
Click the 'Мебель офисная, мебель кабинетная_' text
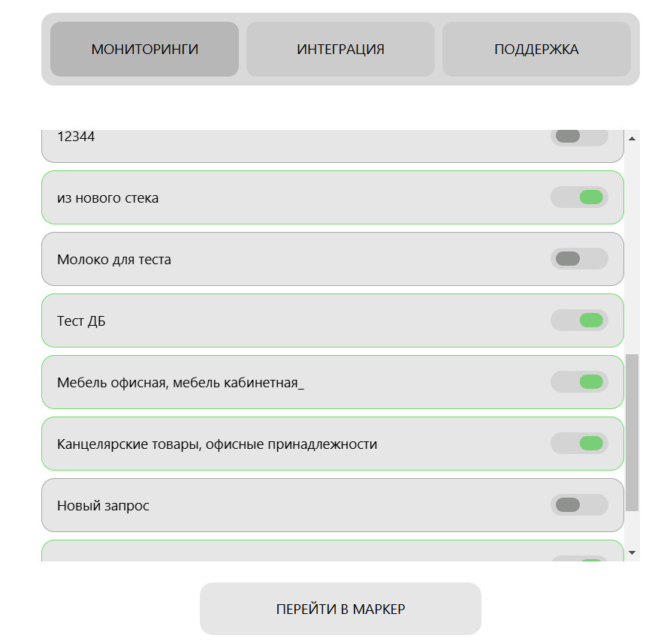[x=180, y=383]
